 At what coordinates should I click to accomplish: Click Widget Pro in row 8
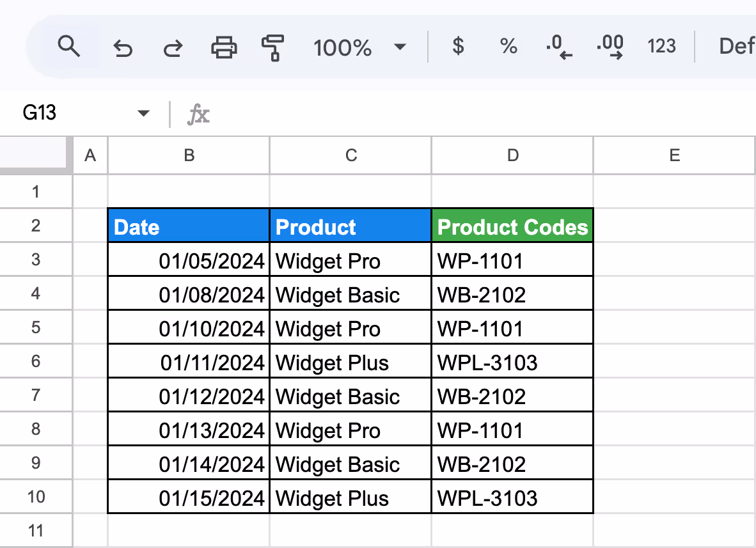point(350,429)
